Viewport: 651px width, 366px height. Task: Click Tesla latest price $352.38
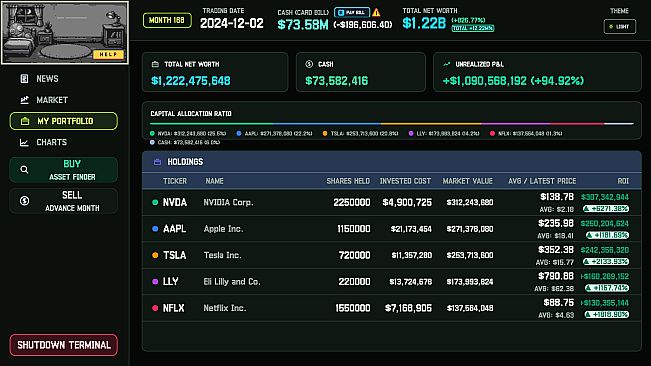556,250
